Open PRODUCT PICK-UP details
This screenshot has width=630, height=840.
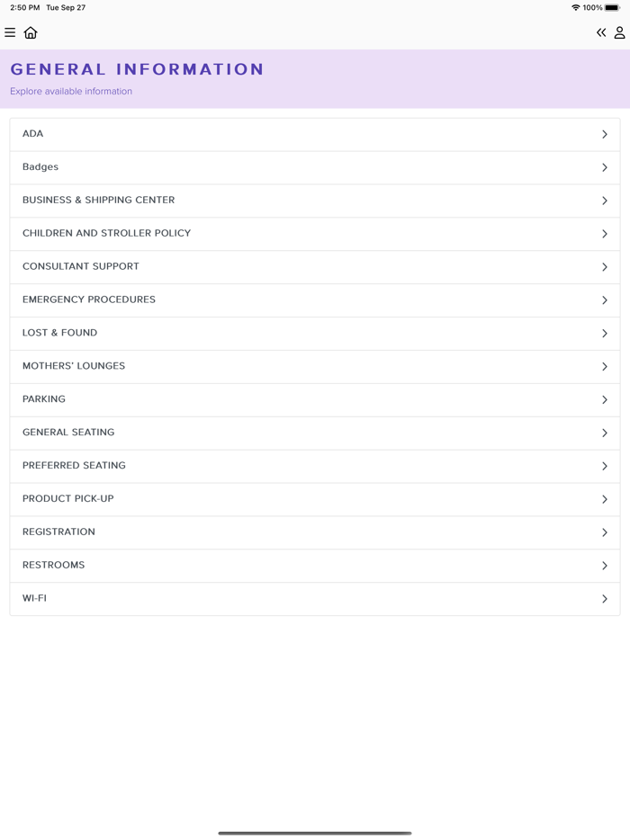[x=68, y=499]
